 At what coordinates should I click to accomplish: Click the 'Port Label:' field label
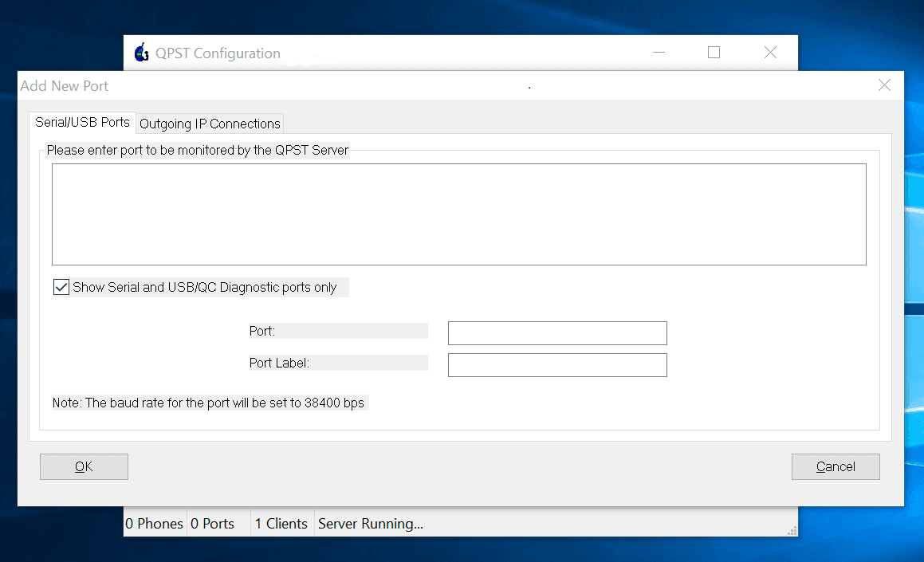279,363
